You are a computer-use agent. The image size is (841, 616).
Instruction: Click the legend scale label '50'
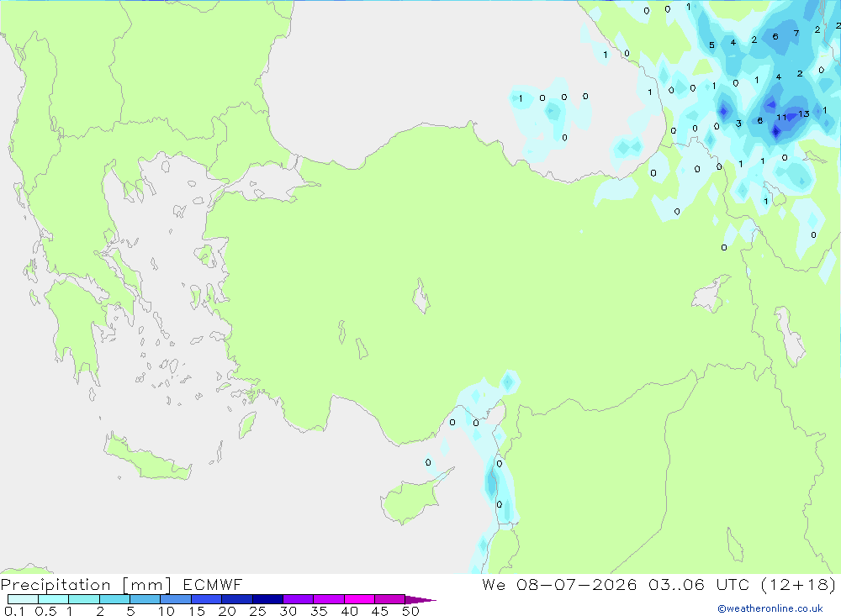410,611
